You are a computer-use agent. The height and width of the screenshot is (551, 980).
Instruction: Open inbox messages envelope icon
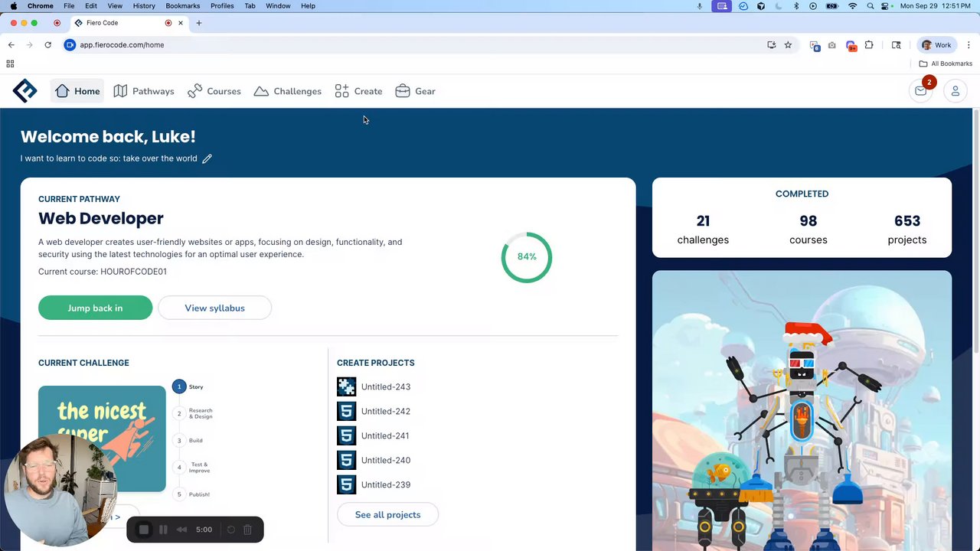pyautogui.click(x=921, y=91)
